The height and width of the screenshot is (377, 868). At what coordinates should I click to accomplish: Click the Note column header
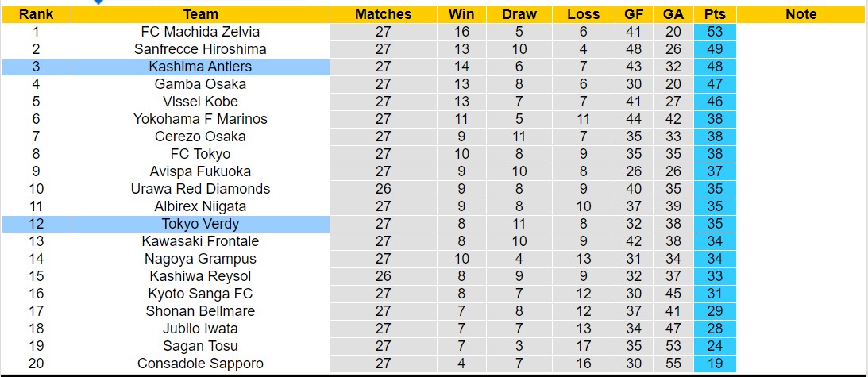click(800, 14)
